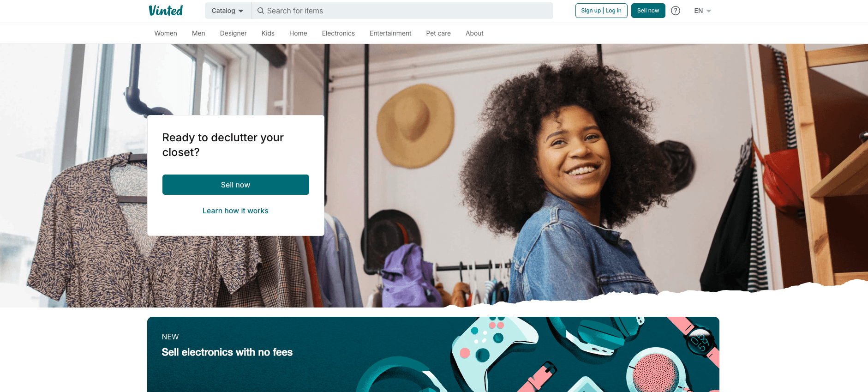The image size is (868, 392).
Task: Click the Search for items field
Action: coord(402,11)
